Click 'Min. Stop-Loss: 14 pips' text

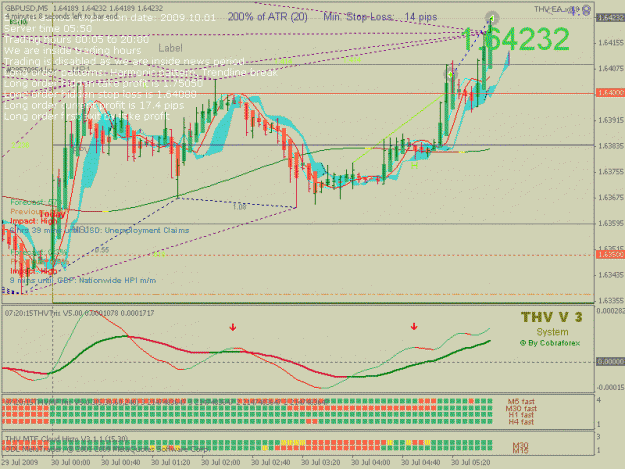(x=380, y=17)
